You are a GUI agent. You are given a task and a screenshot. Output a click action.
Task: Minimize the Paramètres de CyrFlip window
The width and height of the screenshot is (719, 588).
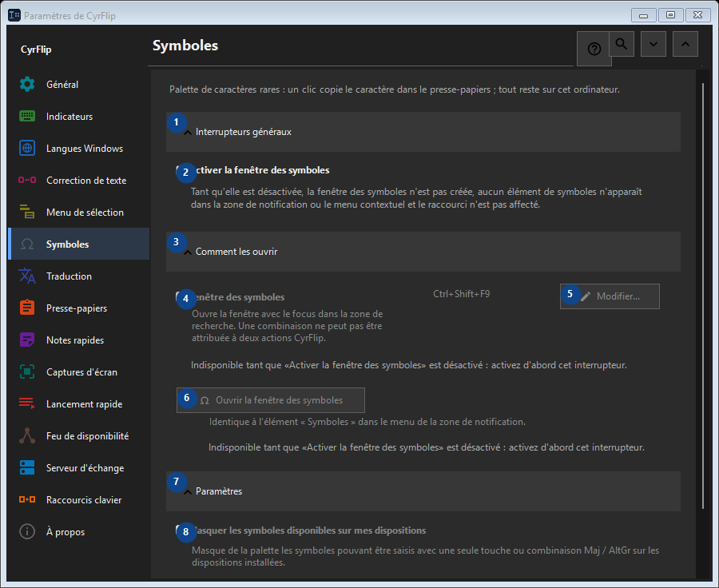643,15
